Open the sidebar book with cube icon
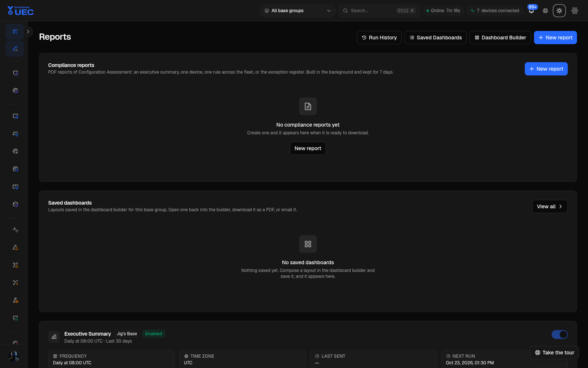The height and width of the screenshot is (368, 588). click(15, 187)
